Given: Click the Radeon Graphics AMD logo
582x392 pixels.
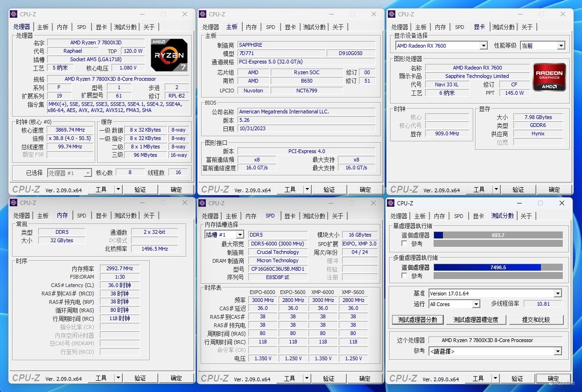Looking at the screenshot, I should click(x=549, y=77).
